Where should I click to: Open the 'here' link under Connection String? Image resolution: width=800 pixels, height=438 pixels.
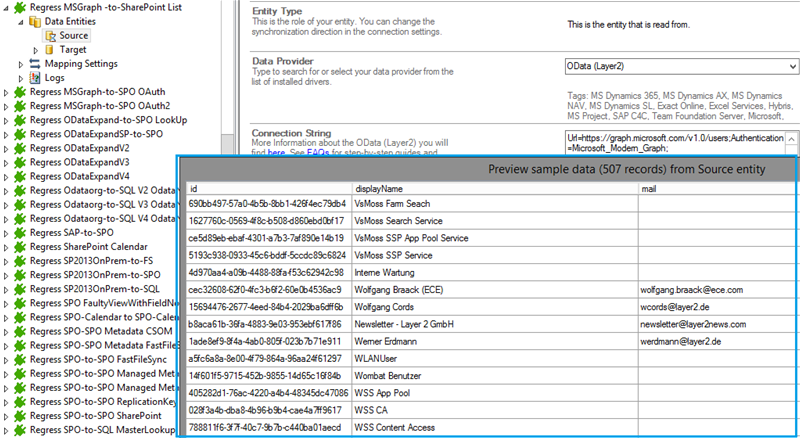pyautogui.click(x=276, y=153)
